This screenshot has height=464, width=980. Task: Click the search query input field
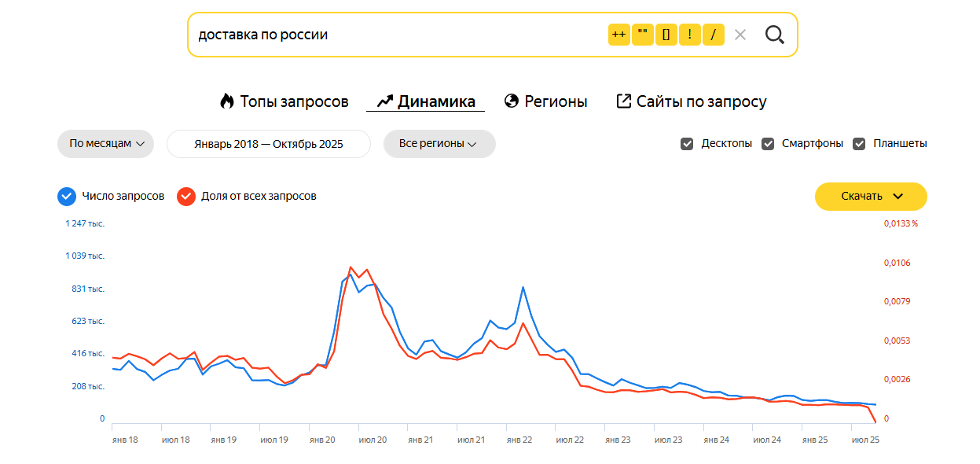[393, 35]
